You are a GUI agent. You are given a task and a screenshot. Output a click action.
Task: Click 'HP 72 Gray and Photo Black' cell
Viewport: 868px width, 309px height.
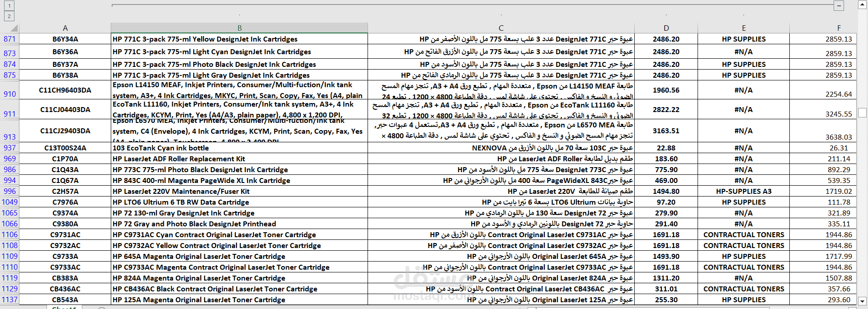click(239, 224)
